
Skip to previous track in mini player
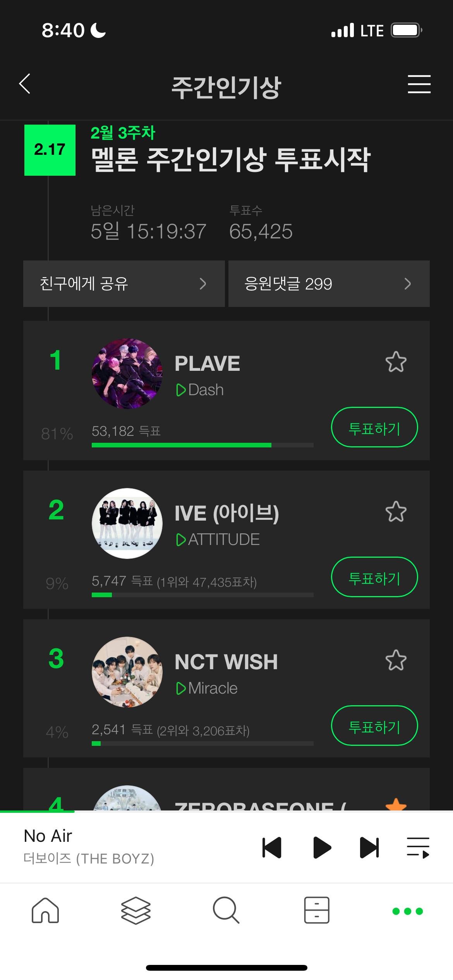(272, 848)
